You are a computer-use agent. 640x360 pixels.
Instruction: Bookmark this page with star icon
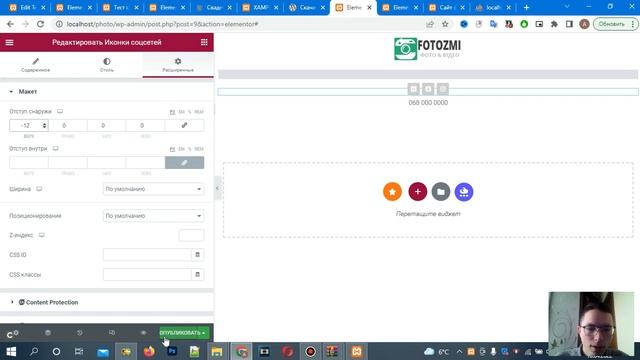(445, 24)
